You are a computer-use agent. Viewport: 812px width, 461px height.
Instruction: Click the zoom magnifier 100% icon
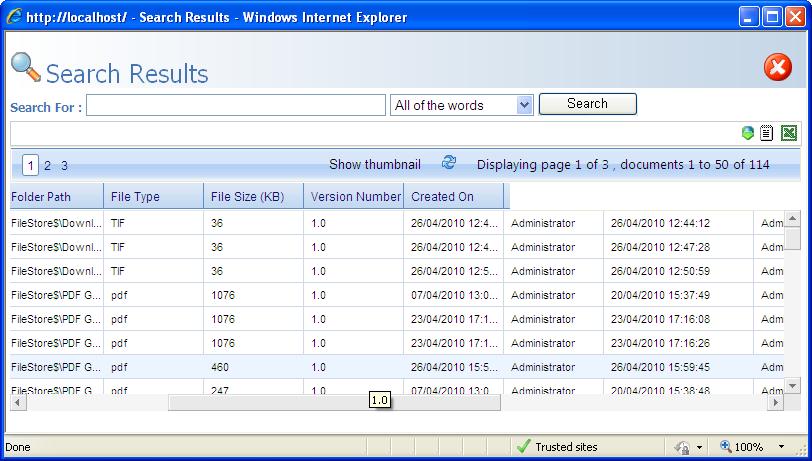pos(726,446)
